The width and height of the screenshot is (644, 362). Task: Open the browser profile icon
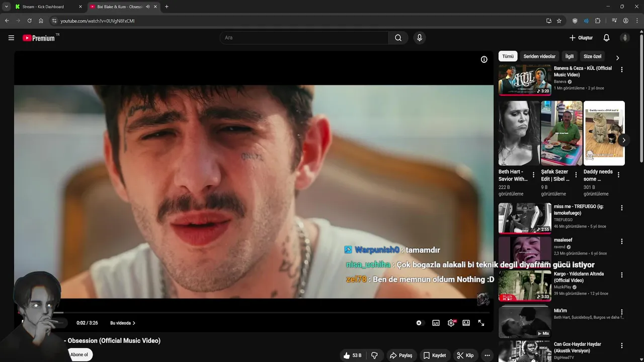tap(625, 21)
